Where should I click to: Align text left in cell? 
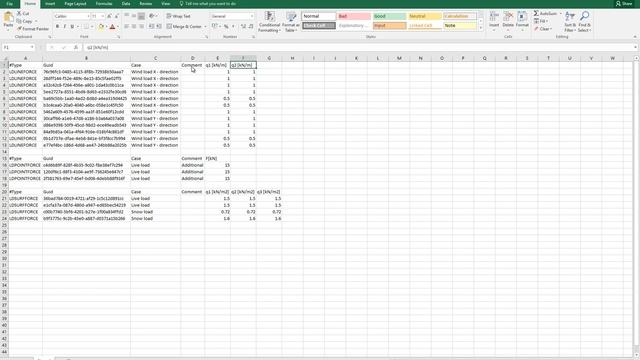pos(127,27)
